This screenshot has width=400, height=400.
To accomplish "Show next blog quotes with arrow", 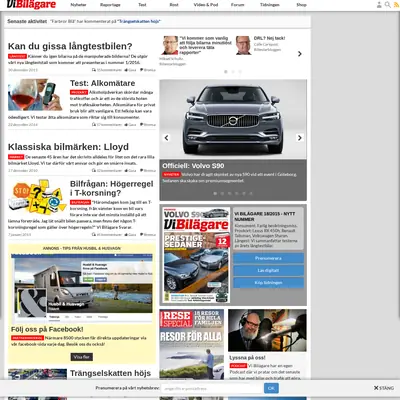I will pos(300,54).
